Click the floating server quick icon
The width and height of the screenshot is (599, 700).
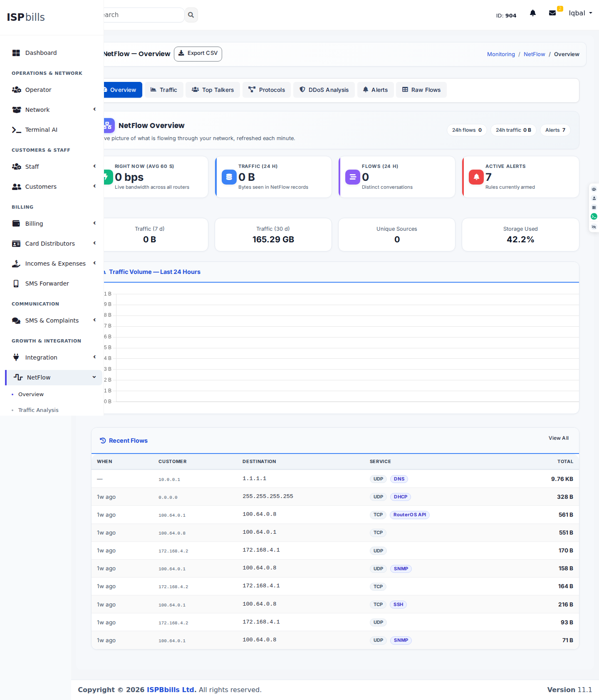pos(594,207)
